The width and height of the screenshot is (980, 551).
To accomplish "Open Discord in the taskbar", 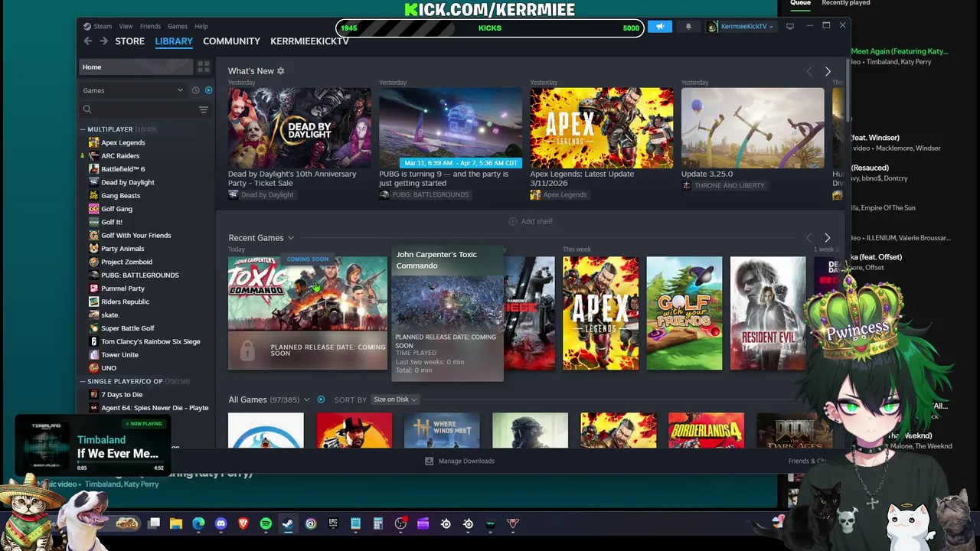I will pyautogui.click(x=221, y=523).
